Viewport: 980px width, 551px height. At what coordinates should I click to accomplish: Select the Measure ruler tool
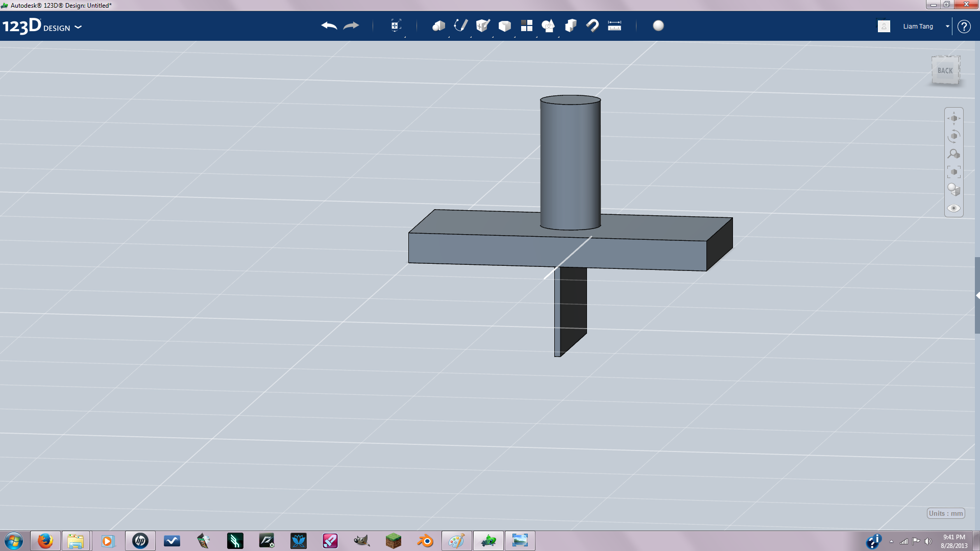[615, 26]
